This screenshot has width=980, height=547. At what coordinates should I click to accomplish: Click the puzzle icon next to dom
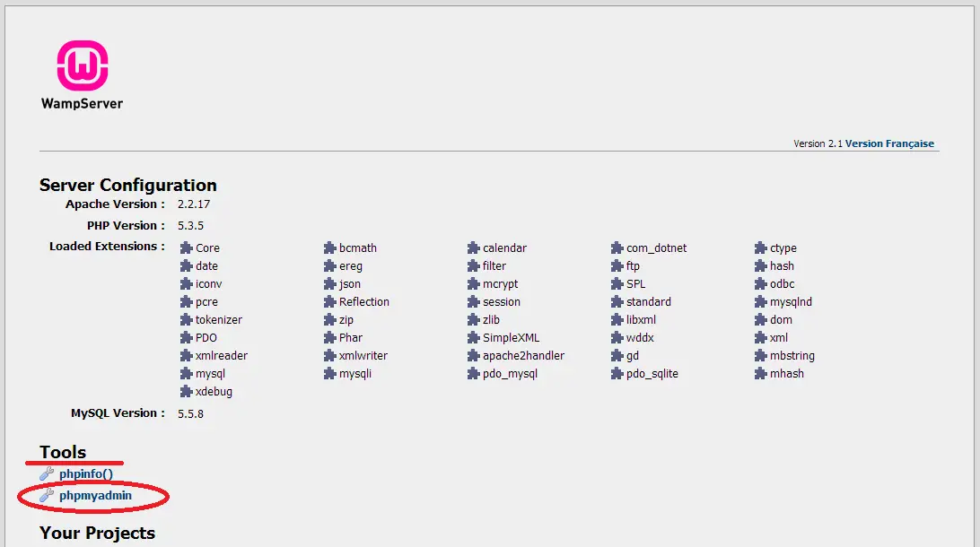click(x=761, y=320)
